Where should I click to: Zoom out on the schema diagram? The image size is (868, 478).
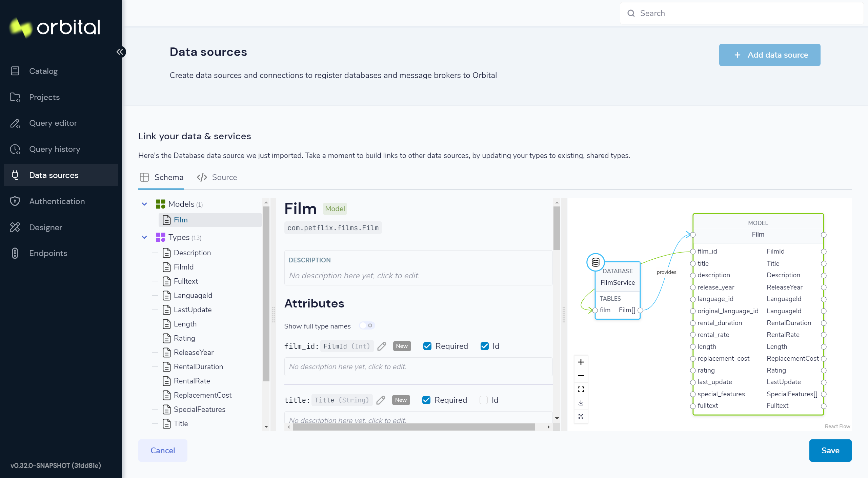click(x=581, y=376)
